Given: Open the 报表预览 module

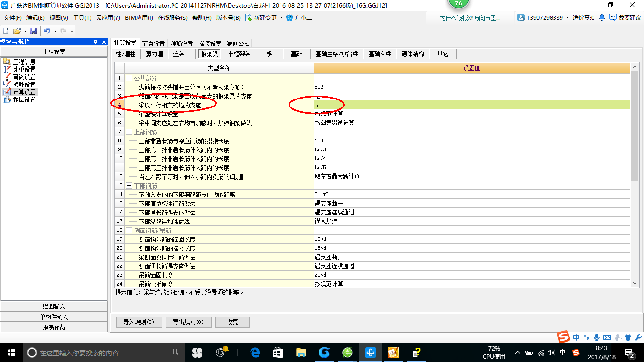Looking at the screenshot, I should (54, 327).
